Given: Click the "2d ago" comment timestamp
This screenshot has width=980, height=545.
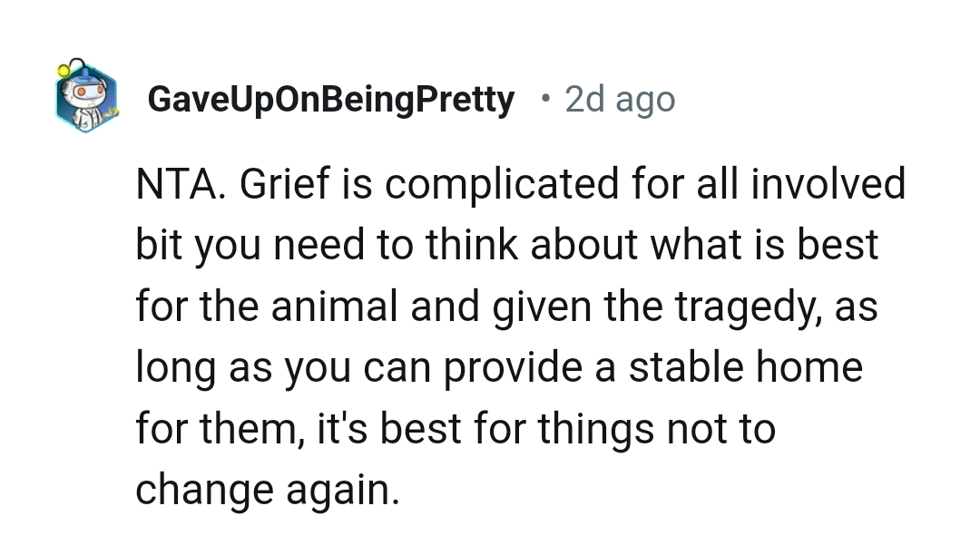Looking at the screenshot, I should tap(620, 99).
